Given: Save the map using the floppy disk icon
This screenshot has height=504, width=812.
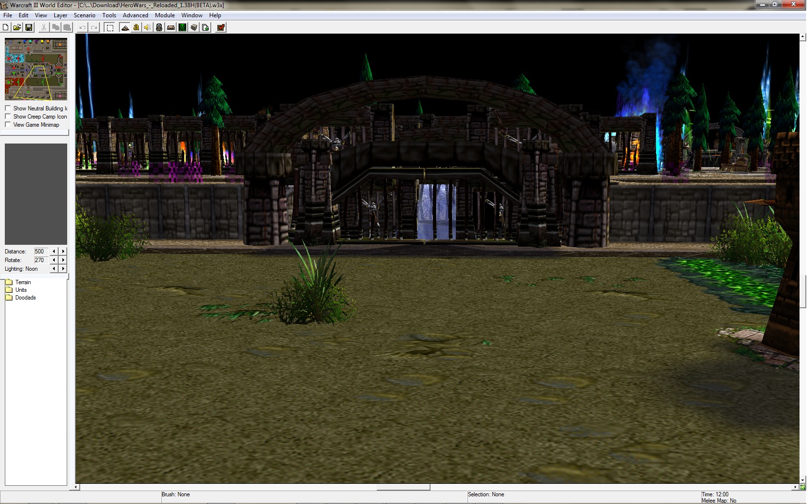Looking at the screenshot, I should pyautogui.click(x=29, y=27).
